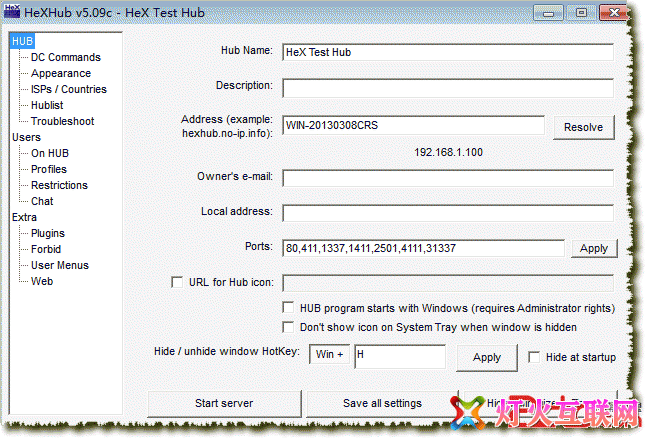Screen dimensions: 645x438
Task: Enable HUB program starts with Windows
Action: point(288,308)
